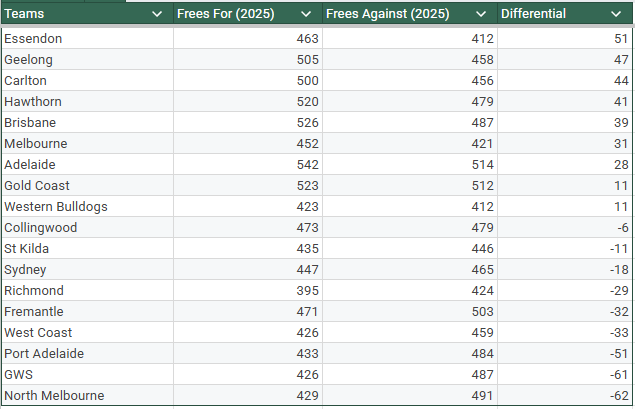Select the Differential header text
Screen dimensions: 635x409
point(533,14)
